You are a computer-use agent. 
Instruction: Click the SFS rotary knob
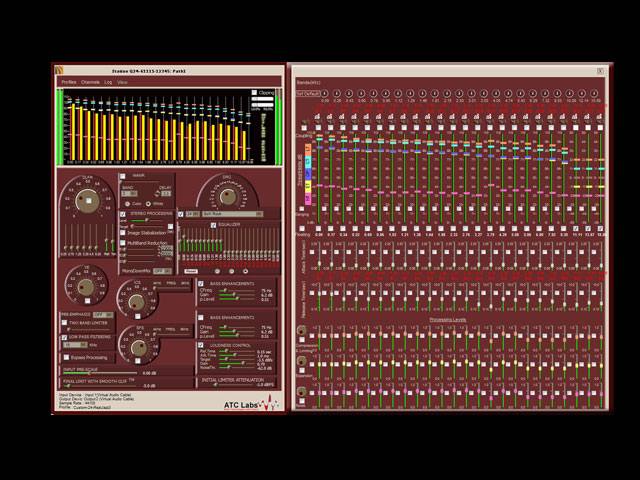[139, 348]
